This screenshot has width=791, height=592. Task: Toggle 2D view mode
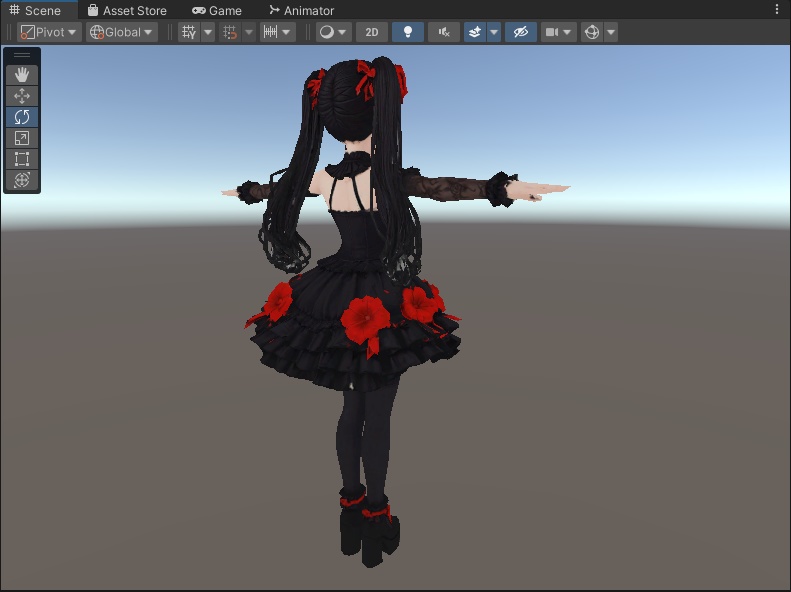[x=372, y=32]
